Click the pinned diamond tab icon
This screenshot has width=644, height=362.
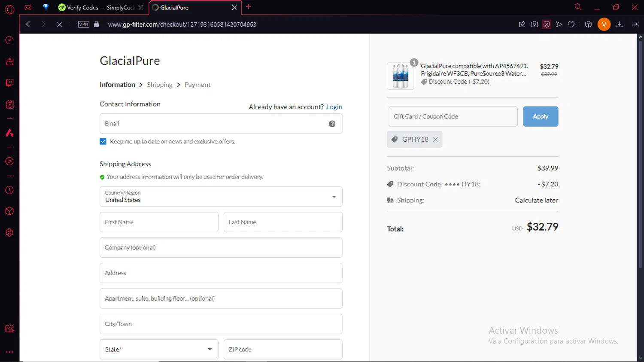click(46, 7)
